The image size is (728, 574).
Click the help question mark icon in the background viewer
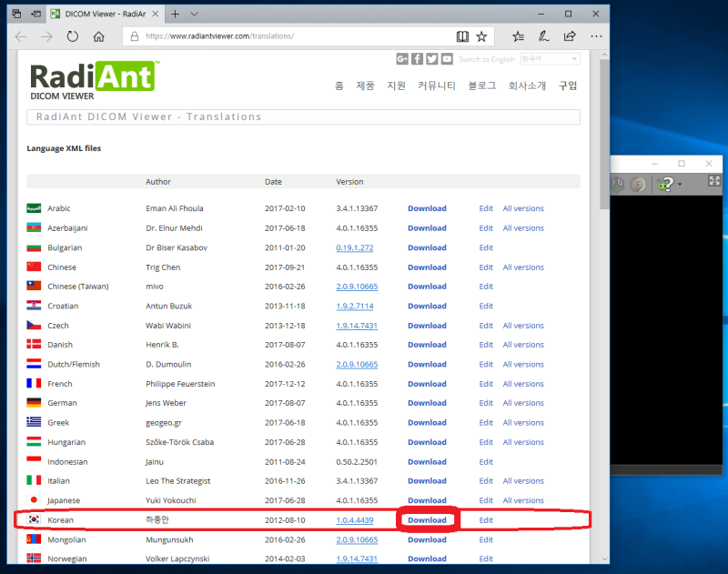click(x=666, y=185)
